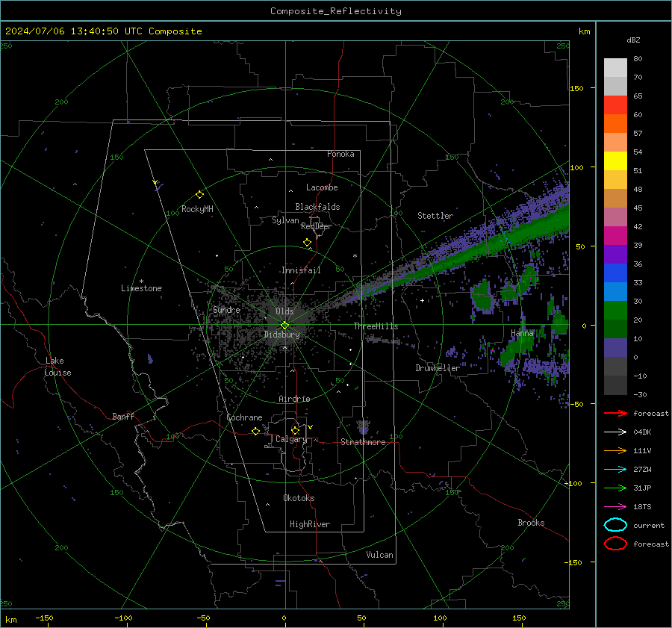The image size is (672, 628).
Task: Select the Cochrane city label
Action: point(244,417)
